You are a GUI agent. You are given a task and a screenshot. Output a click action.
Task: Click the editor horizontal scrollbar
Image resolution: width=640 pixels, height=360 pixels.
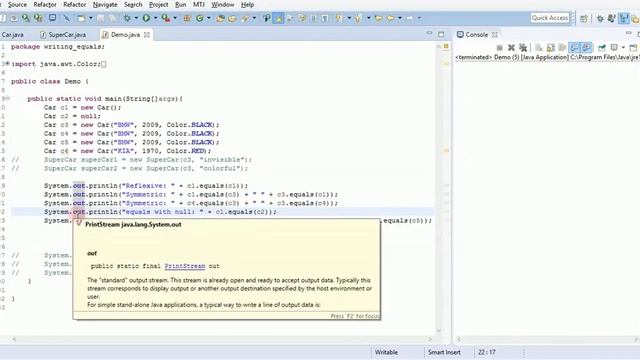point(222,339)
